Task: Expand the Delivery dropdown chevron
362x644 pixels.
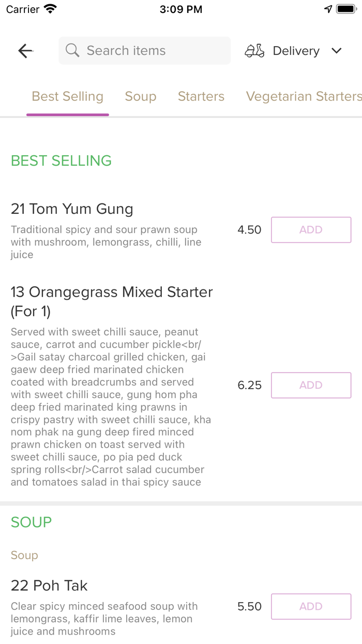Action: click(337, 51)
